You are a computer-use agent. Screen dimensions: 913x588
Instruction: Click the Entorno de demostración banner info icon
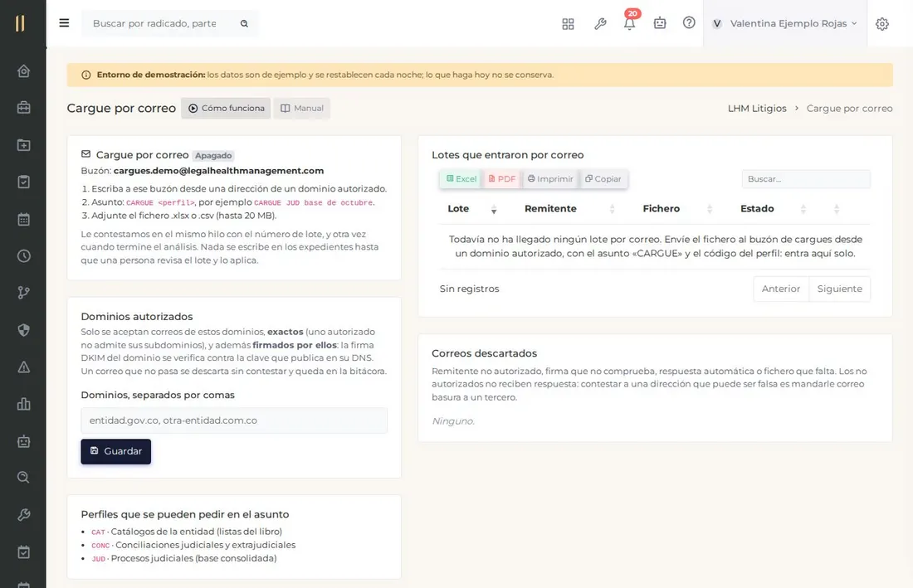(86, 75)
